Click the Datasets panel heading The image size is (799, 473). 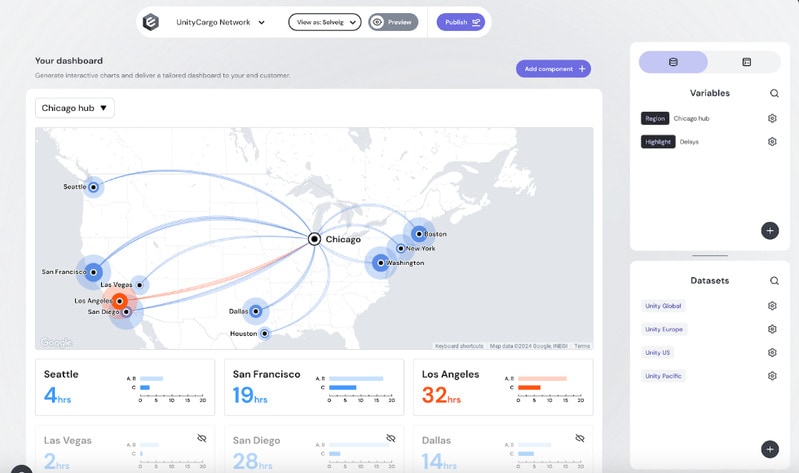[709, 281]
